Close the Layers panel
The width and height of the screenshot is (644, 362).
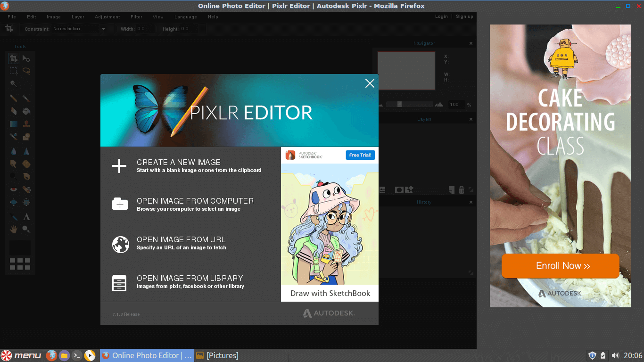click(x=471, y=119)
